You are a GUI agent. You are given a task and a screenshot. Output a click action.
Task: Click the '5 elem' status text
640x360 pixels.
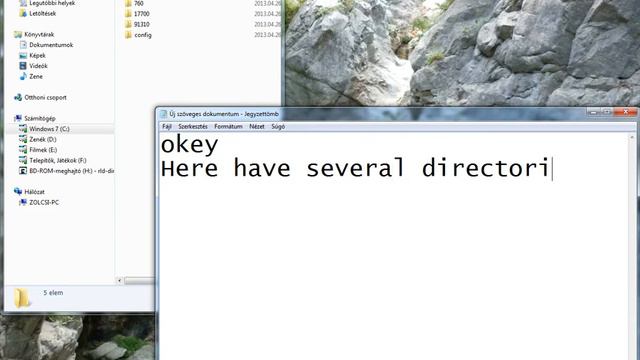click(x=53, y=293)
